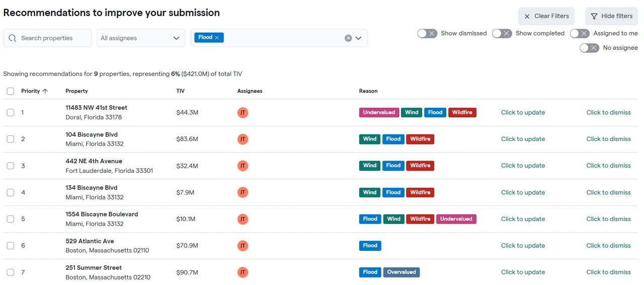Click the Priority sort arrow

(45, 91)
